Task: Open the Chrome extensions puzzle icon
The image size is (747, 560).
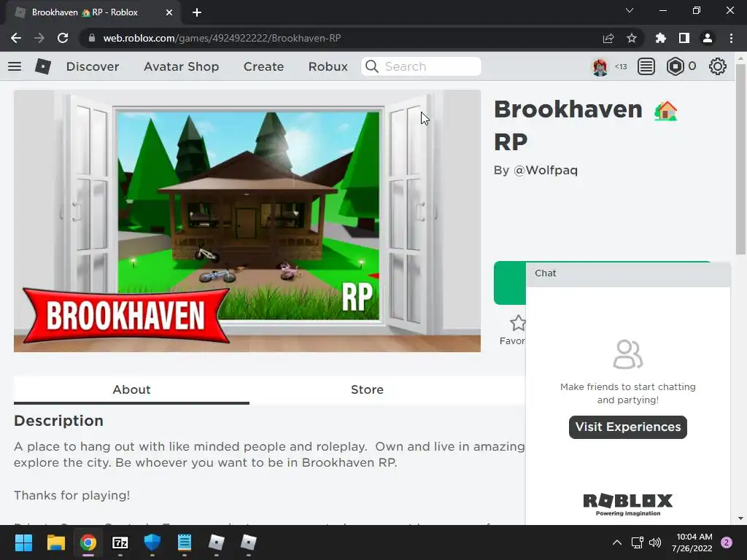Action: (660, 38)
